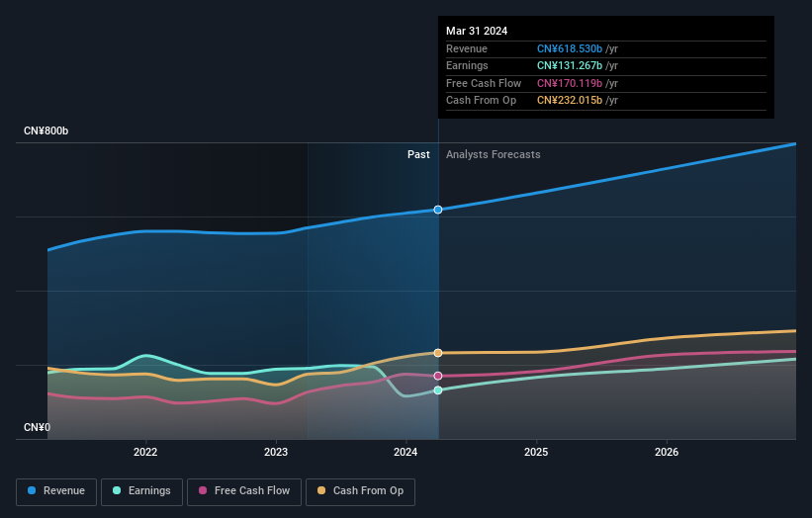This screenshot has width=812, height=518.
Task: Click the 2026 x-axis label
Action: (x=667, y=452)
